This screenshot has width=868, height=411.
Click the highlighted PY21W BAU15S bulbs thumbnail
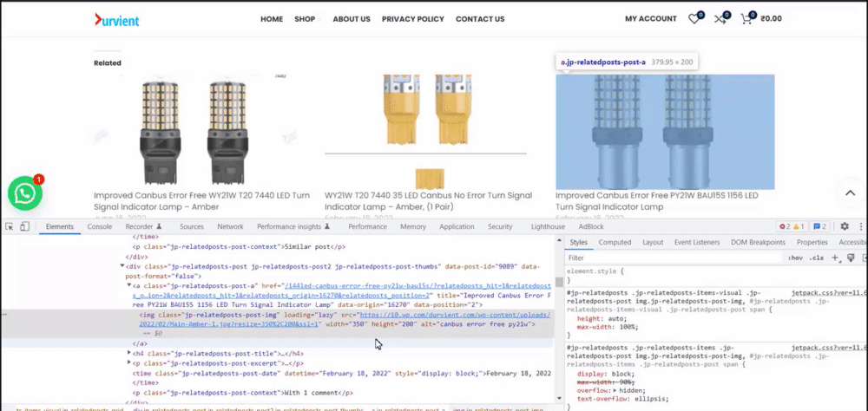pos(665,132)
